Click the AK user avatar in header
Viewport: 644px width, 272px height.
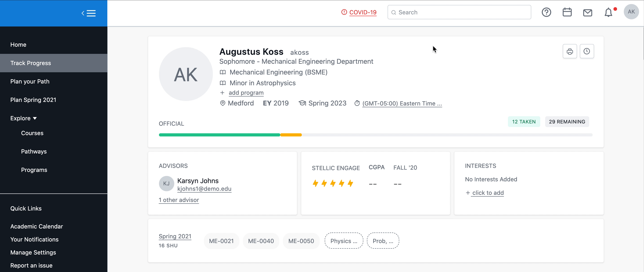pos(631,12)
